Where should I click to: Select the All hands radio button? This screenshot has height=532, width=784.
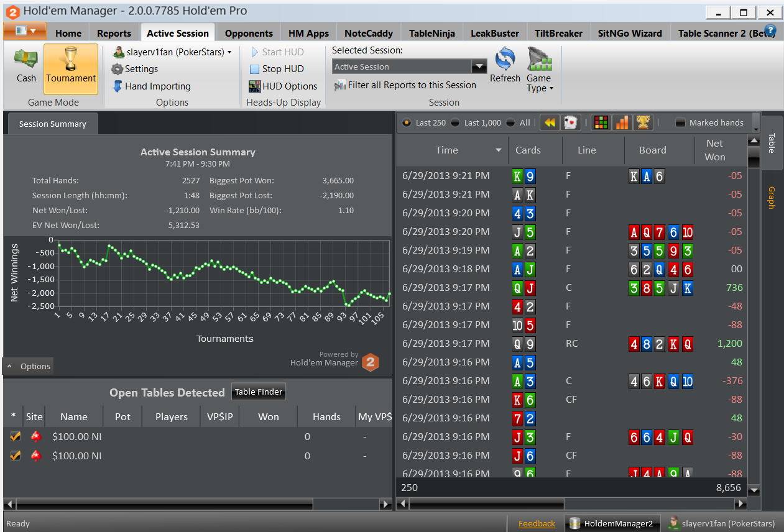click(x=511, y=123)
